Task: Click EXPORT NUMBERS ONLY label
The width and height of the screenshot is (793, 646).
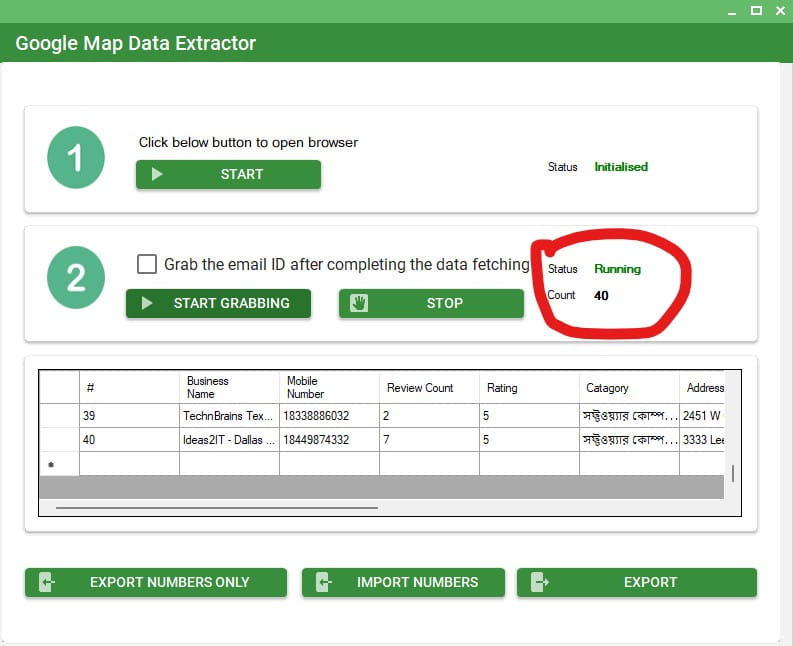Action: [169, 582]
